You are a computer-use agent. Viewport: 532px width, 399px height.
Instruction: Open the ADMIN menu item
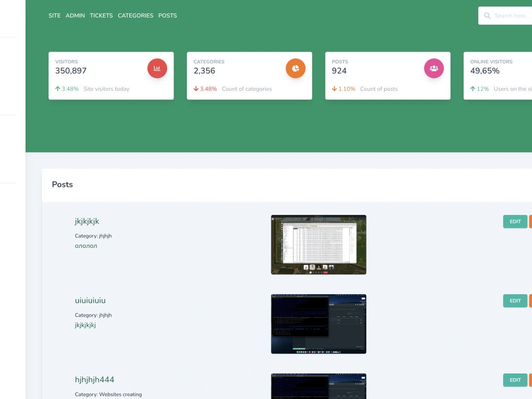(x=76, y=15)
